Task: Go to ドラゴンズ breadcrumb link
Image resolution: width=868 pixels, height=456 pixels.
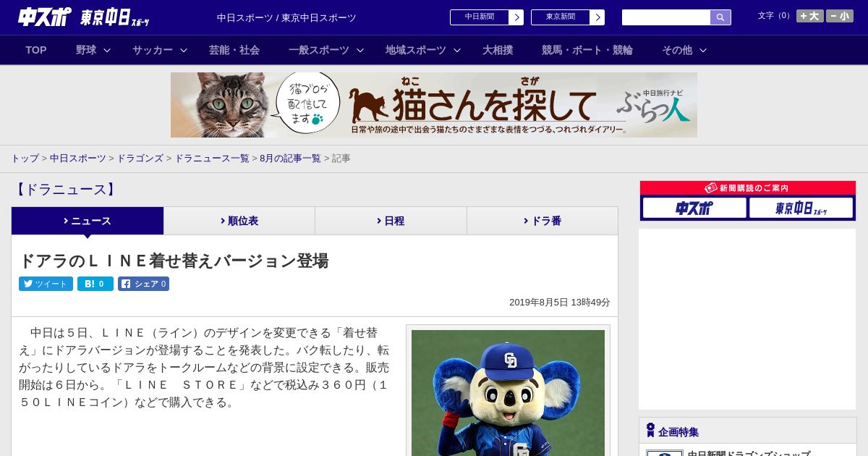Action: (140, 159)
